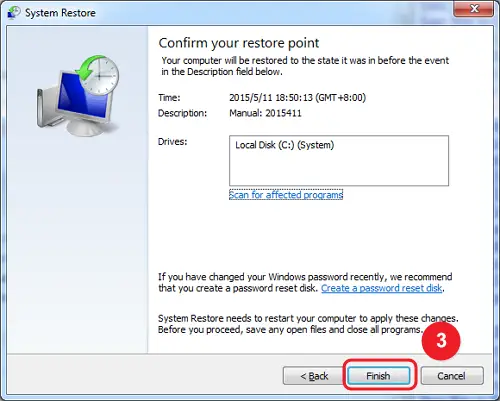
Task: Click the Drives label
Action: coord(172,142)
